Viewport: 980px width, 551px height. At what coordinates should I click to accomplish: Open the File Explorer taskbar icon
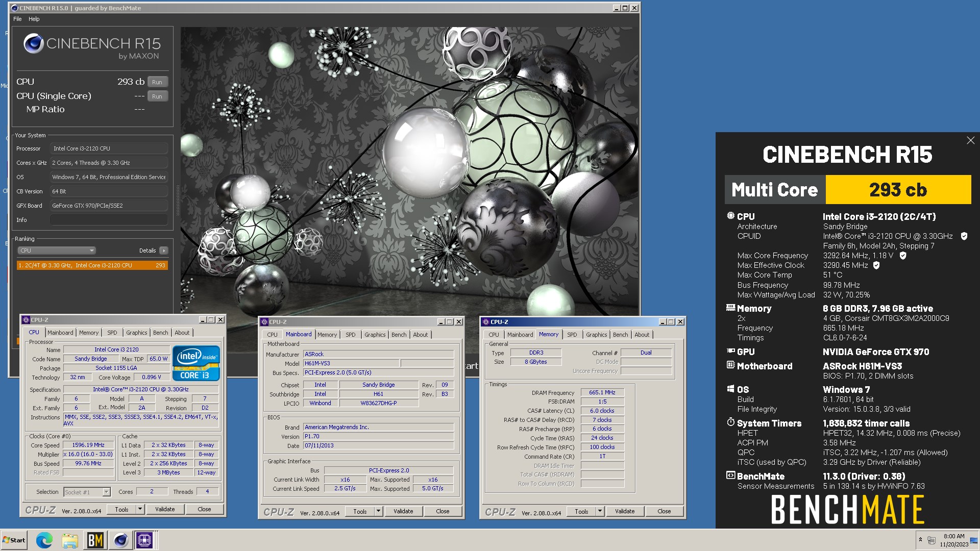coord(70,540)
